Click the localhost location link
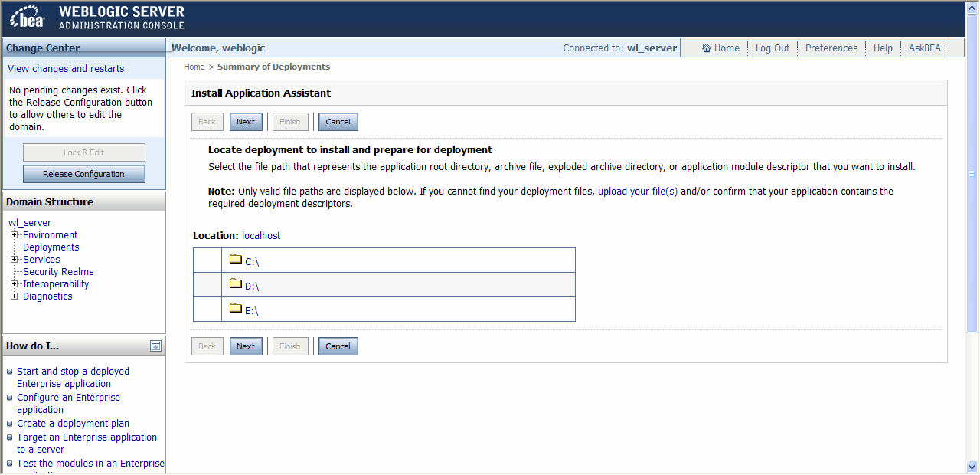The height and width of the screenshot is (475, 980). pyautogui.click(x=261, y=236)
